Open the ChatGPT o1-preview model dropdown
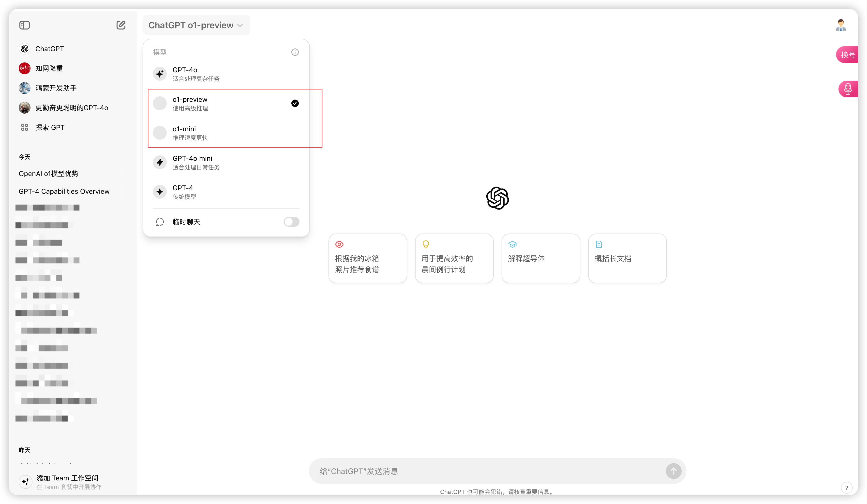 [196, 25]
